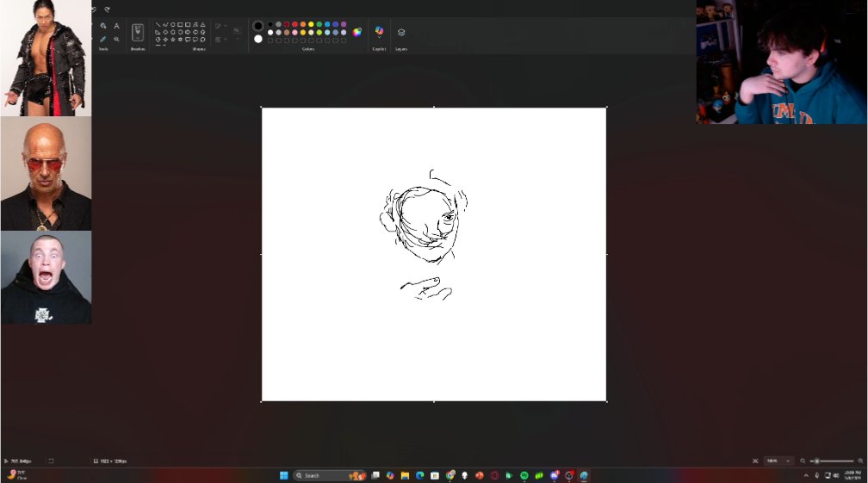Choose the Diamond shape

165,32
